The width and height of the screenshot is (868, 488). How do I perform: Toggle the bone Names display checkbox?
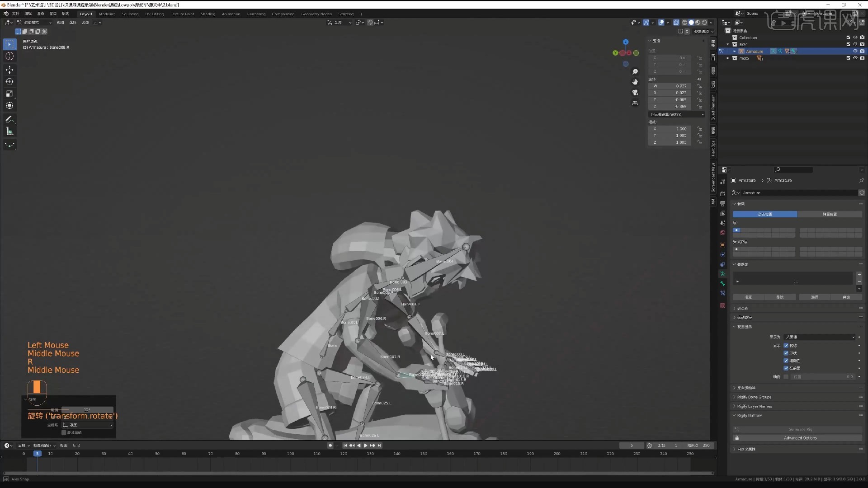(786, 346)
